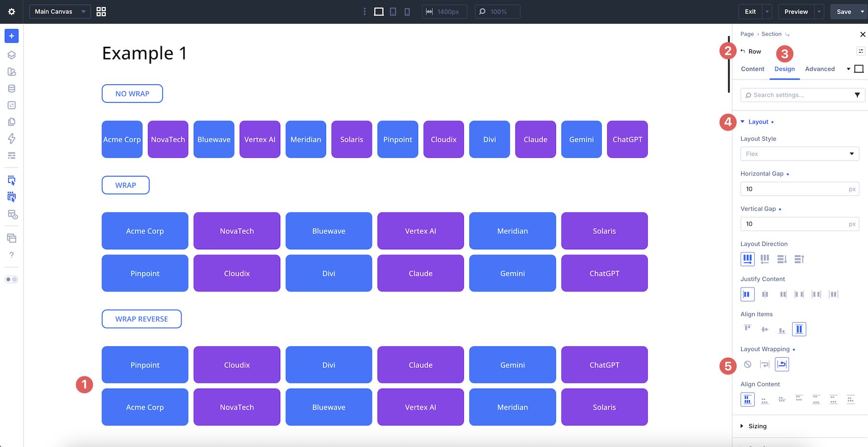The height and width of the screenshot is (447, 868).
Task: Select Align Items start option
Action: pos(747,328)
